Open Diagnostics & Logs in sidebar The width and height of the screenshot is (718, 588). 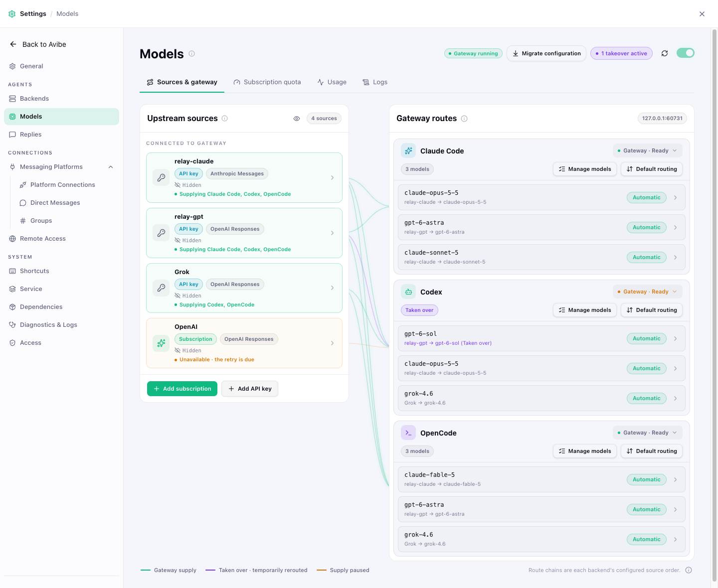tap(61, 325)
